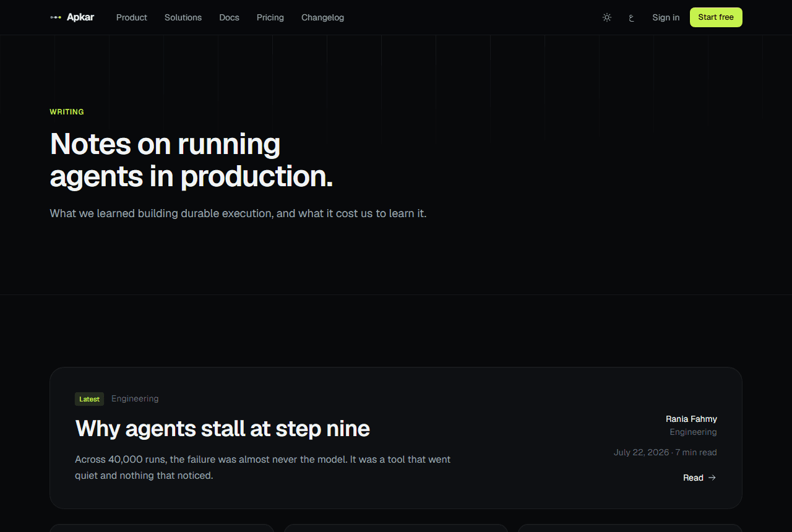Open the Product menu
The width and height of the screenshot is (792, 532).
click(132, 17)
